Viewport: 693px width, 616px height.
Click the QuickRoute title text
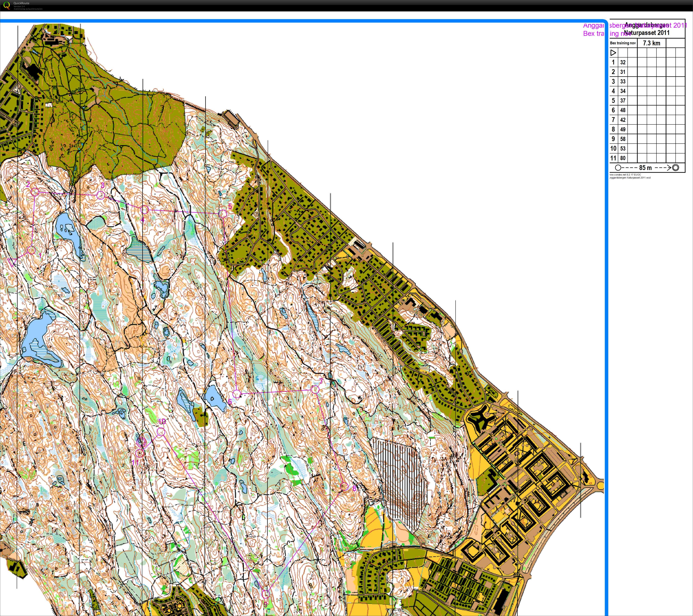pyautogui.click(x=21, y=3)
